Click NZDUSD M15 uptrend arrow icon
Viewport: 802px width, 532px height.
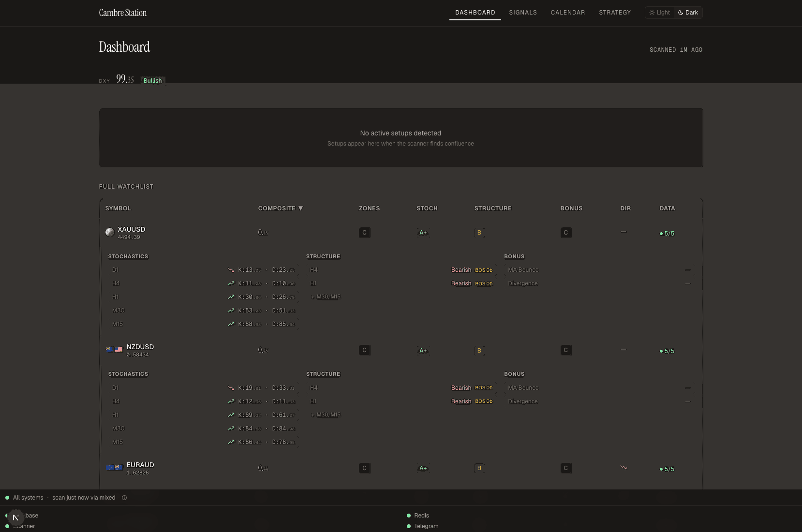231,442
